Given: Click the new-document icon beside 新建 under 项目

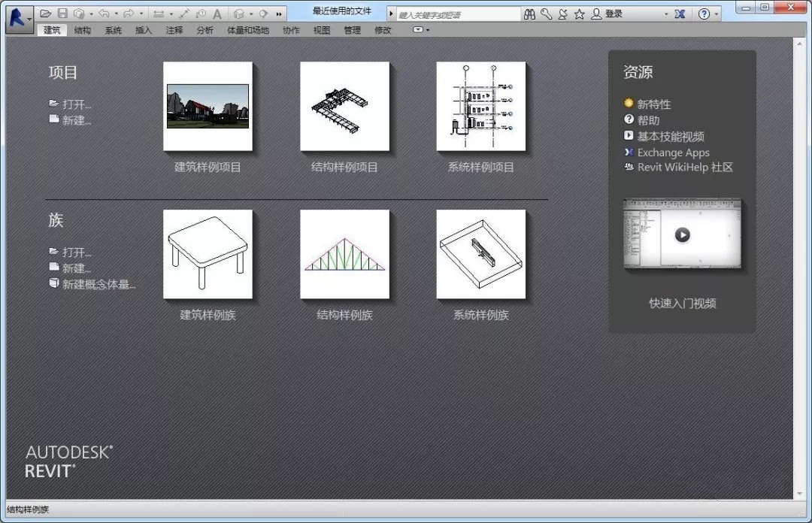Looking at the screenshot, I should (x=54, y=119).
